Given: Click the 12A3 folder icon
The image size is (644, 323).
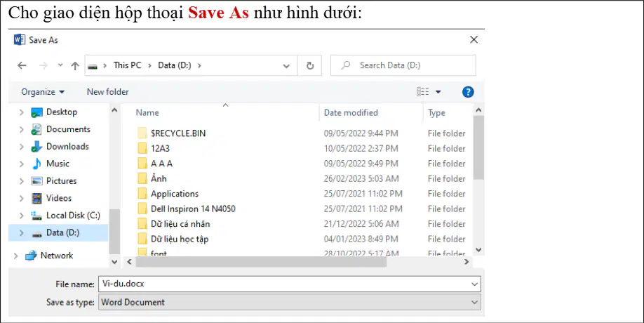Looking at the screenshot, I should tap(142, 148).
